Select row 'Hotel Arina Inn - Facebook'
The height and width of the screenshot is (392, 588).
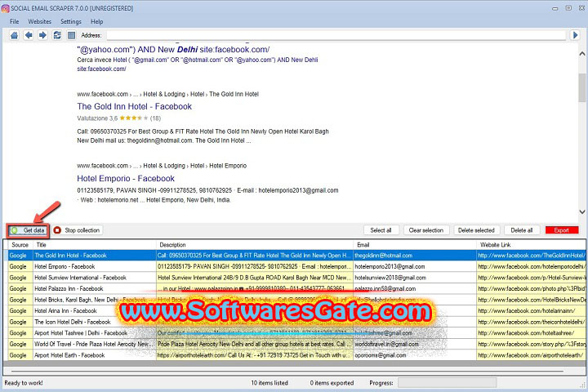[x=296, y=311]
